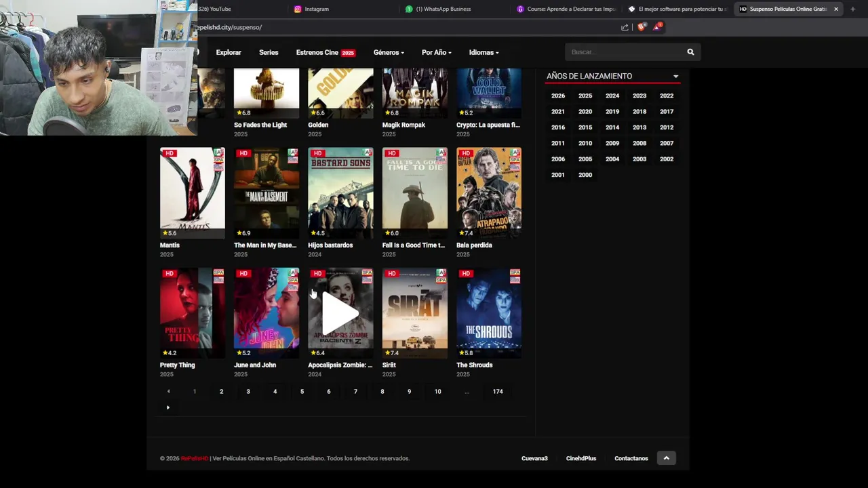
Task: Open Fall Is a Good Time to Die poster
Action: tap(415, 193)
